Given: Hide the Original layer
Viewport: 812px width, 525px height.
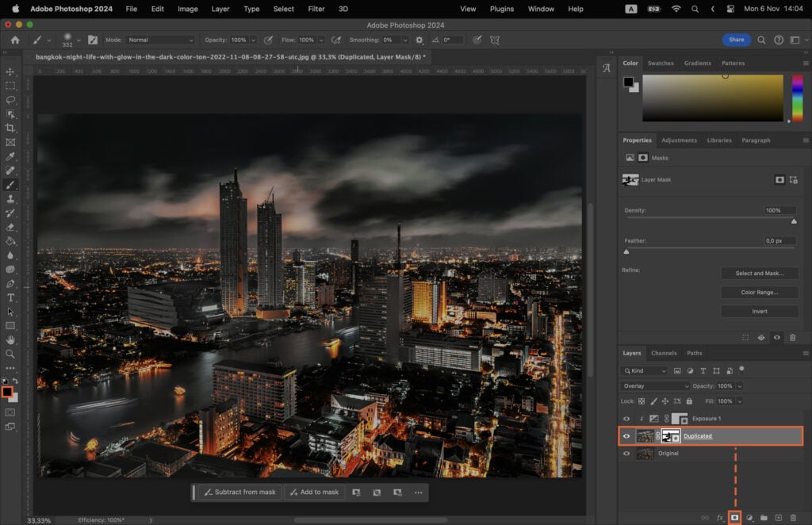Looking at the screenshot, I should pyautogui.click(x=626, y=453).
